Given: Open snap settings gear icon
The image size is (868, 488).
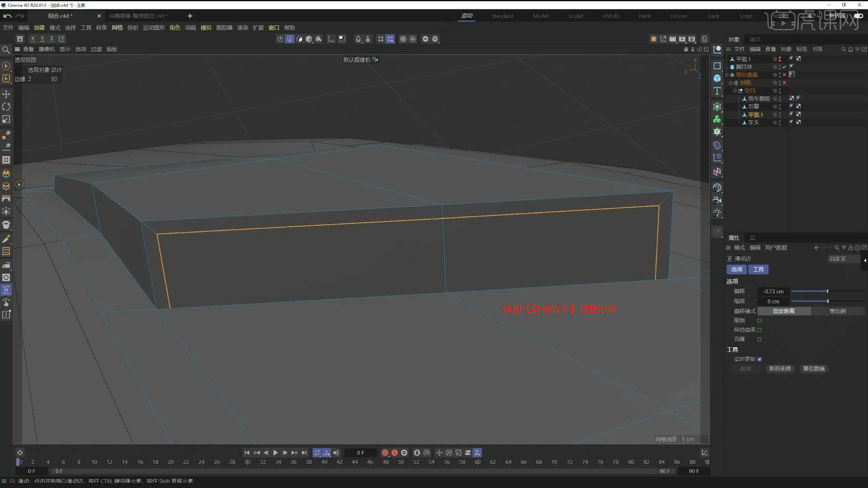Looking at the screenshot, I should coord(368,39).
